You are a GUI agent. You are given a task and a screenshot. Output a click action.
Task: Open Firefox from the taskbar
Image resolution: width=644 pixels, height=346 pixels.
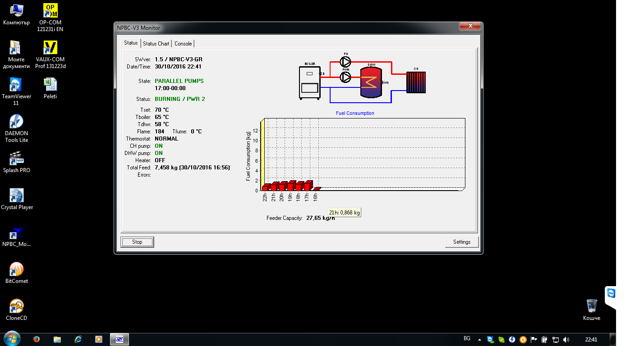click(37, 339)
